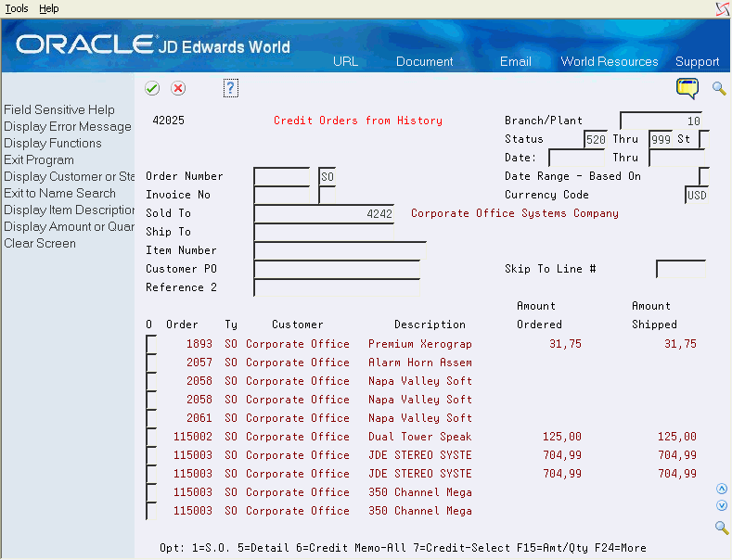Select Display Amount or Quantity option

(x=69, y=227)
